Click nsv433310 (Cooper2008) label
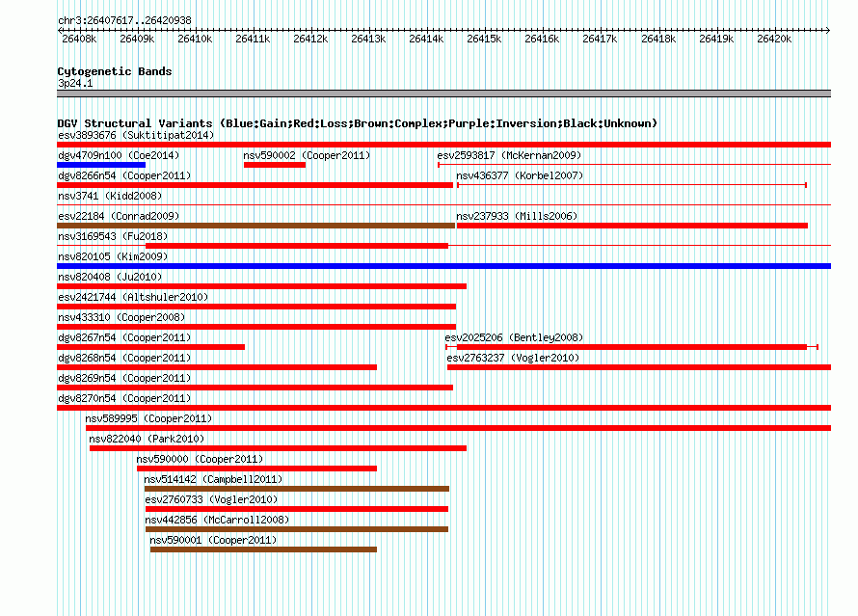858x616 pixels. (121, 317)
